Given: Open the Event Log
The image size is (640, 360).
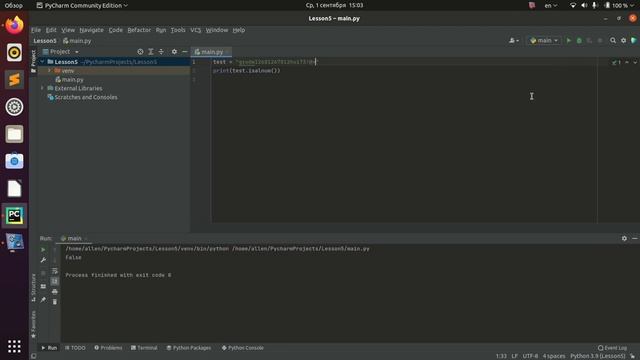Looking at the screenshot, I should click(x=612, y=348).
